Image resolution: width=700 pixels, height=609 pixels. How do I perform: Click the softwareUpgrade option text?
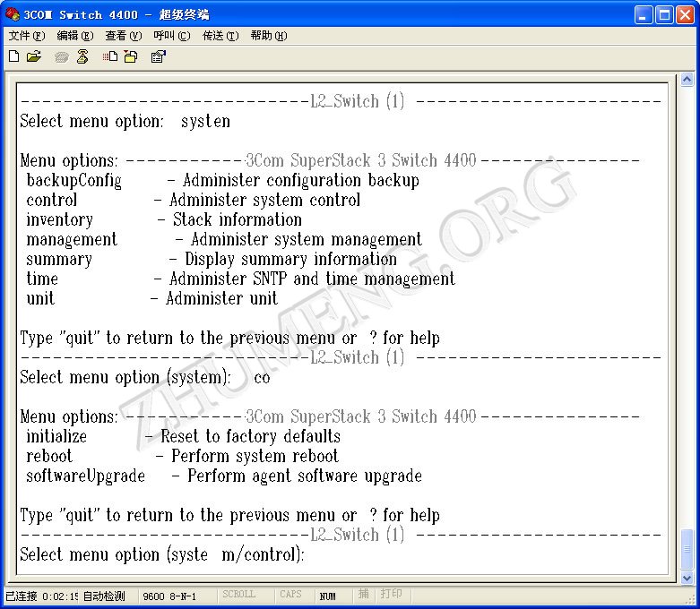pos(86,476)
